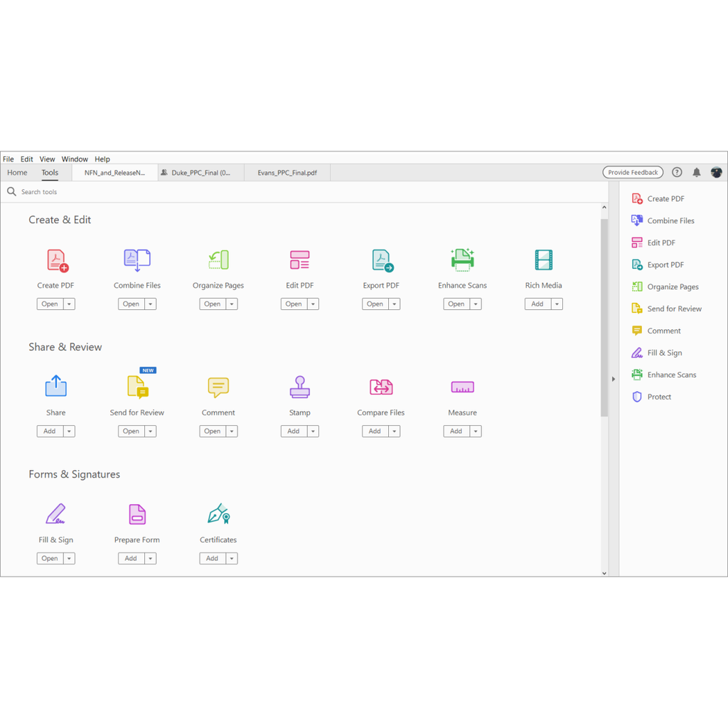Select the Certificates tool icon

[x=218, y=514]
